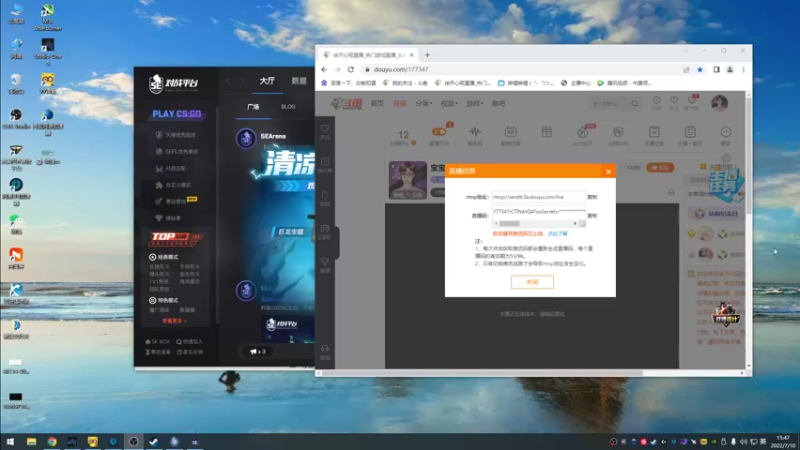Screen dimensions: 800x450
Task: Open the 关注 heart icon in Douyu header
Action: coord(674,103)
